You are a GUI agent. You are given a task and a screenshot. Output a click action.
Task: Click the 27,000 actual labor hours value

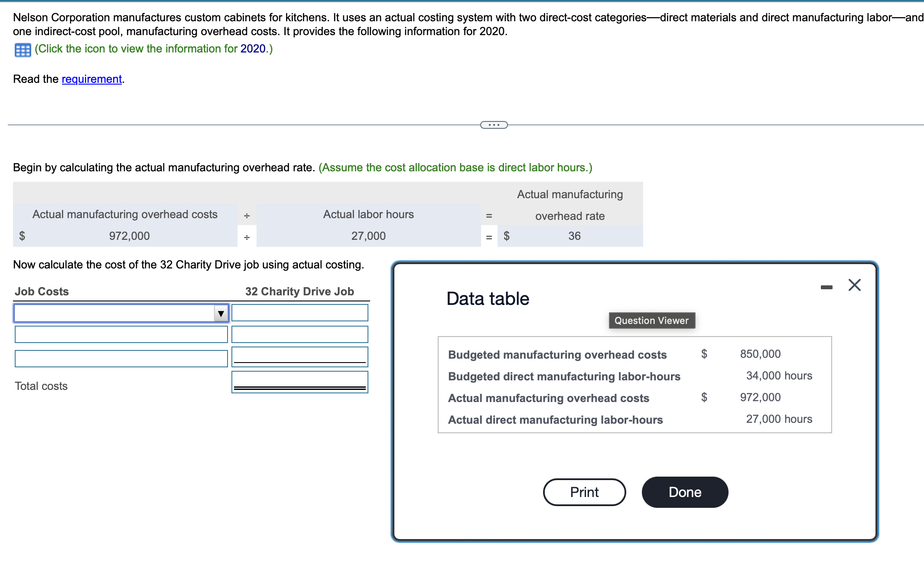[368, 236]
